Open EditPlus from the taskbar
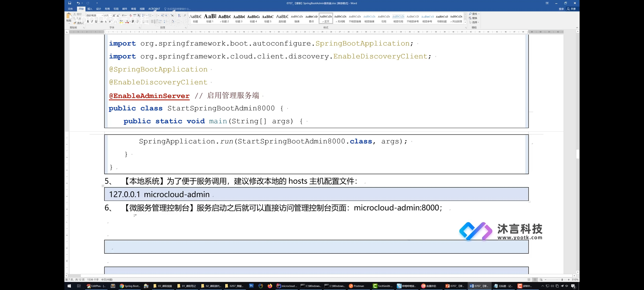Image resolution: width=644 pixels, height=290 pixels. click(96, 286)
